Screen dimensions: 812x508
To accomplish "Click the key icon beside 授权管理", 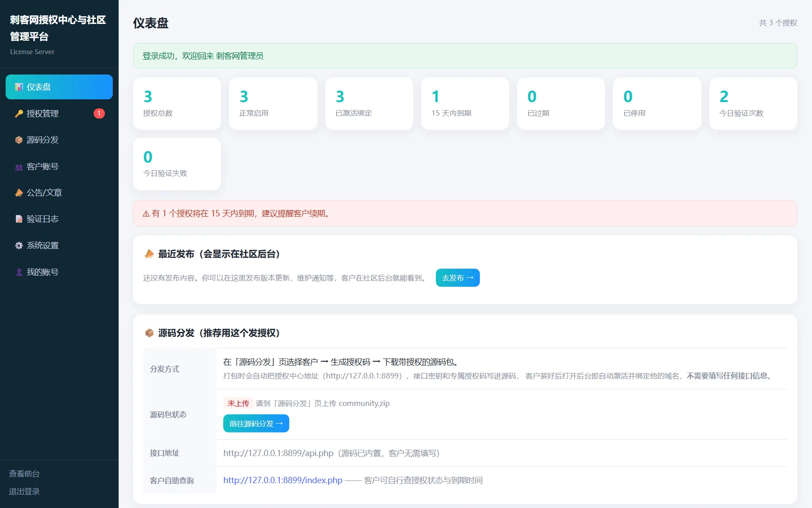I will [x=19, y=114].
